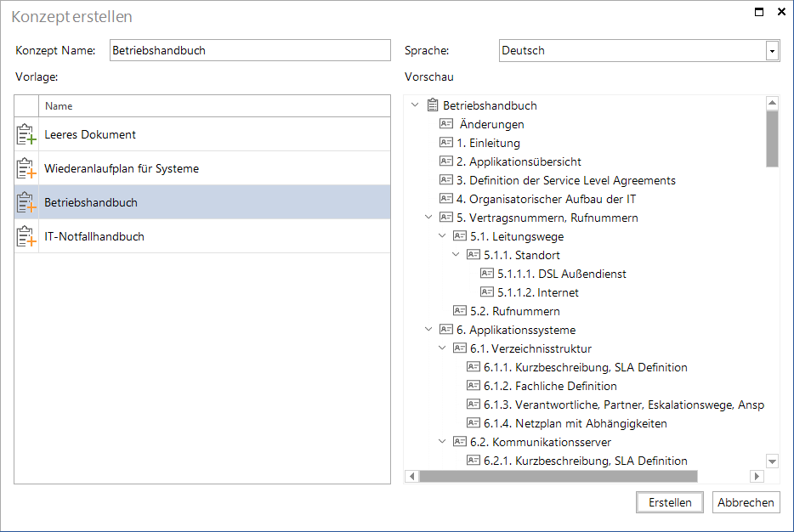Click the Wiederanlaufplan für Systeme template icon
The width and height of the screenshot is (794, 532).
(x=26, y=168)
